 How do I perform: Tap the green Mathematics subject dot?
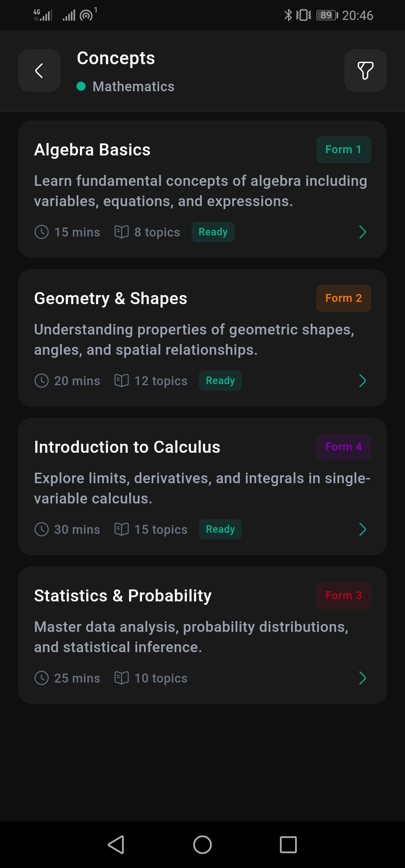(81, 86)
